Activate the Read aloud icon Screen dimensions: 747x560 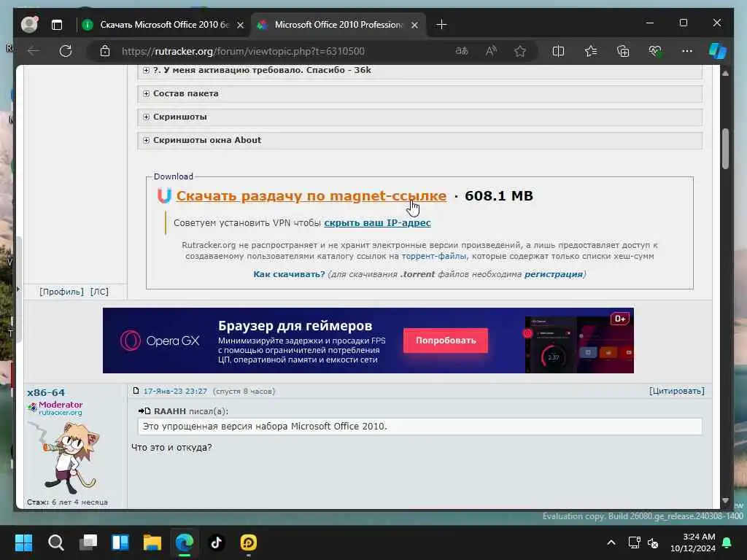click(x=491, y=51)
